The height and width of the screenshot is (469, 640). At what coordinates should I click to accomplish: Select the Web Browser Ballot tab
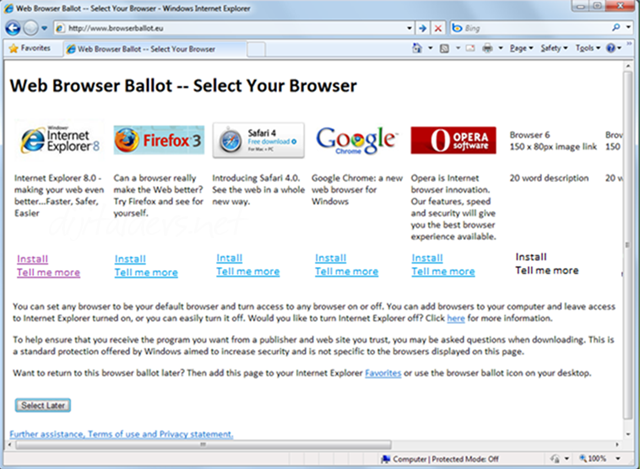tap(154, 49)
